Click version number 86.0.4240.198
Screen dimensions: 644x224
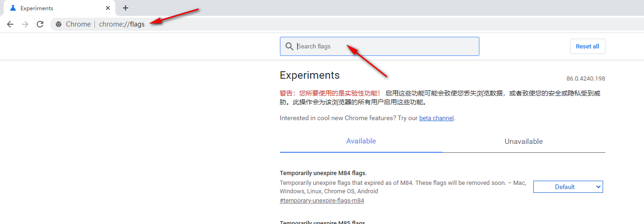coord(586,79)
